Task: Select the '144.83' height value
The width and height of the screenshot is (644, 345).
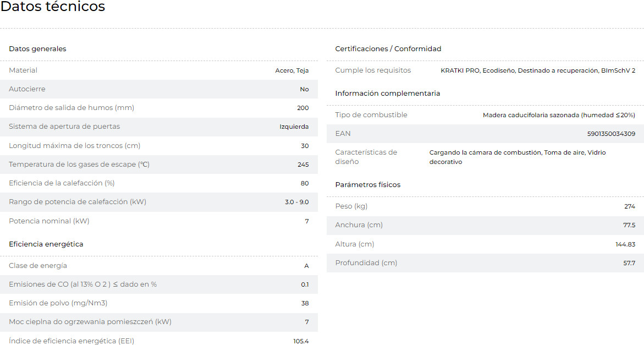Action: (x=625, y=244)
